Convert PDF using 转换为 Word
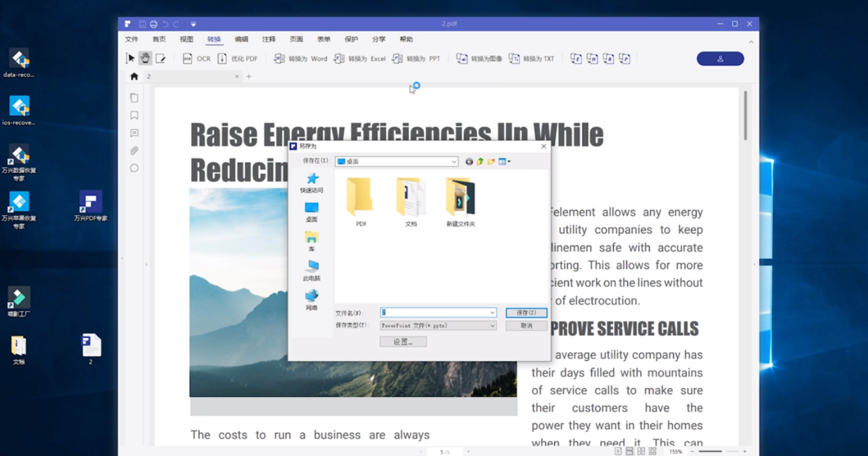 pyautogui.click(x=300, y=58)
